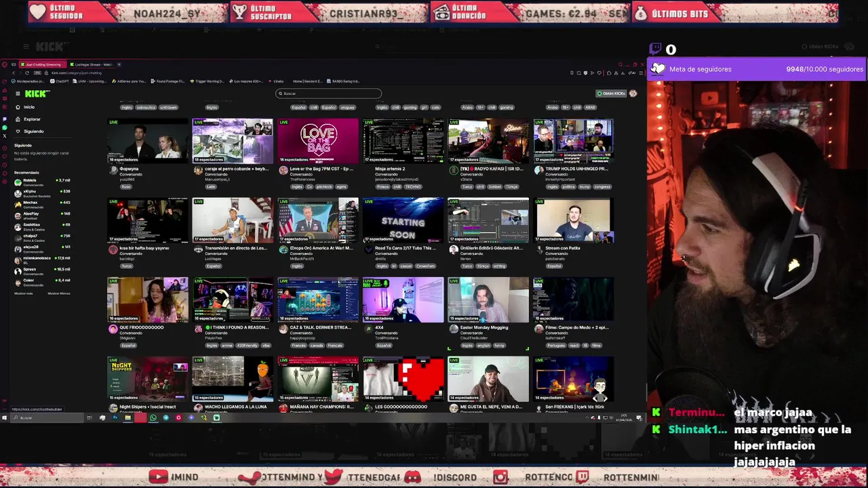Open recommended channel Mechax

coord(42,203)
